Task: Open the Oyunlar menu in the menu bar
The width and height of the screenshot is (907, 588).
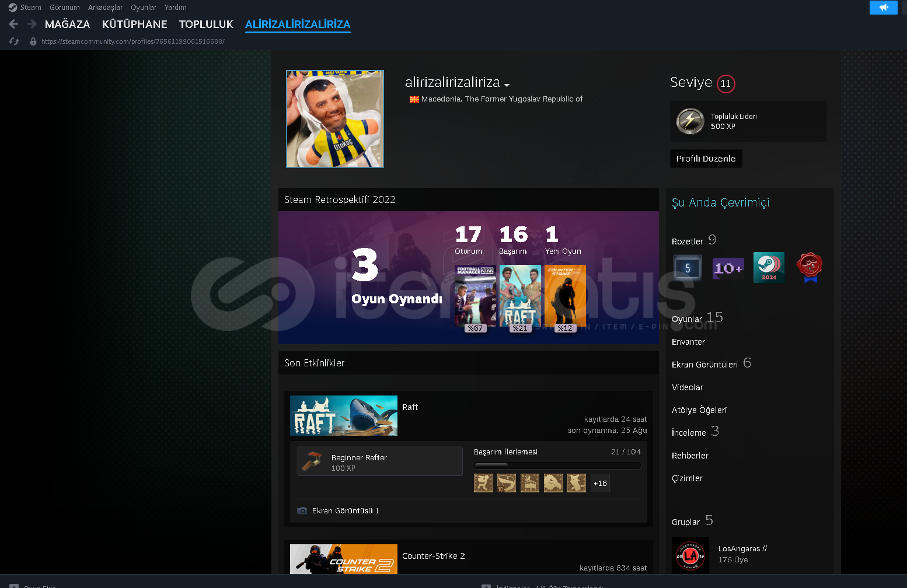Action: pos(144,8)
